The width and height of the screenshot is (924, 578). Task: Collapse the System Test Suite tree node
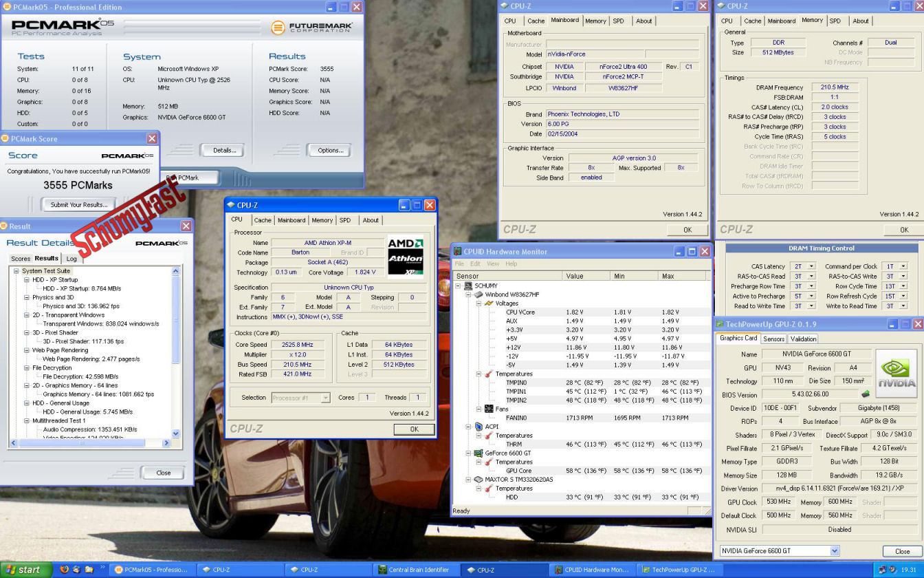click(x=16, y=271)
